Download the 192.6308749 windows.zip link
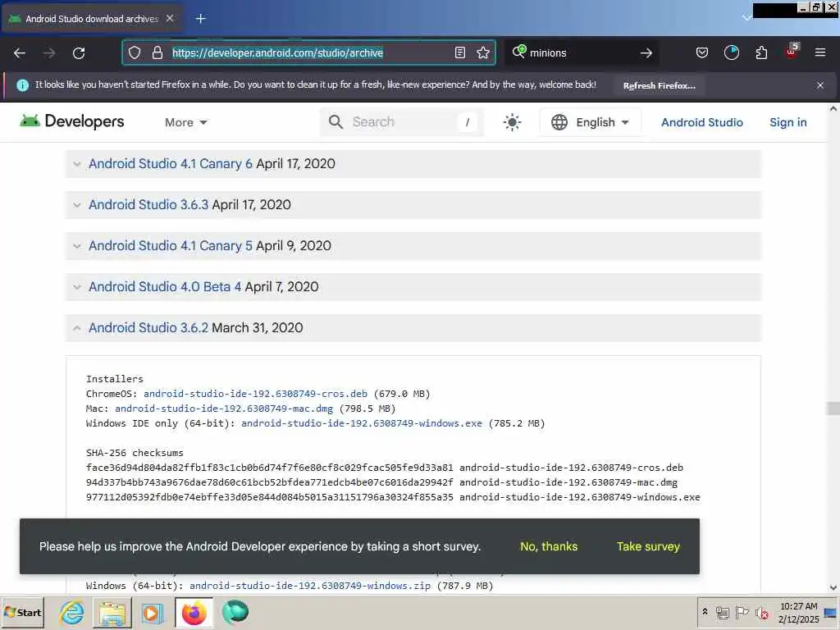Viewport: 840px width, 630px height. 310,586
